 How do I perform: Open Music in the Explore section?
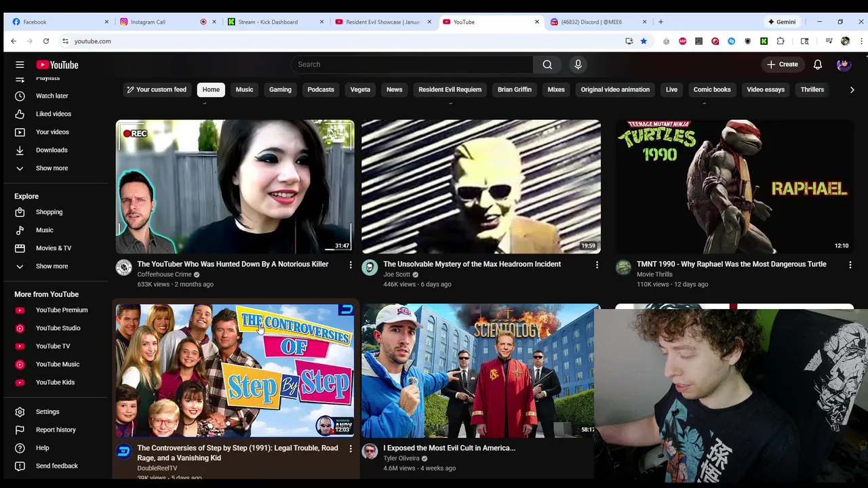44,230
